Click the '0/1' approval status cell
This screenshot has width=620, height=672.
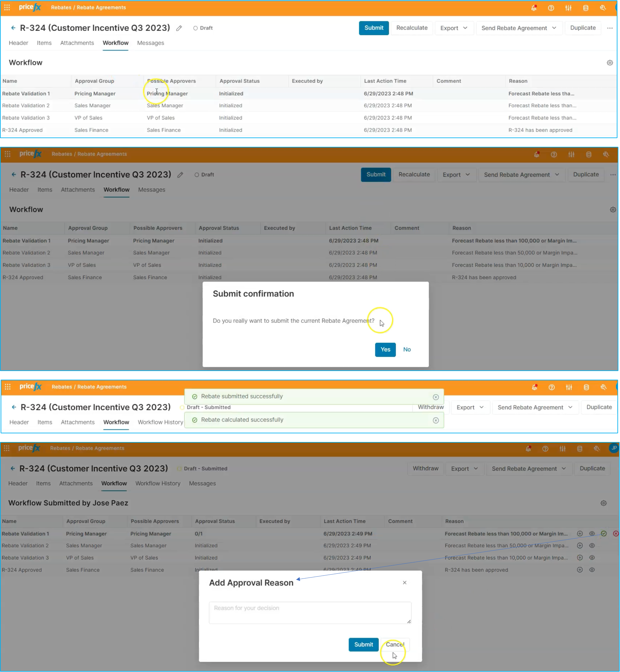tap(199, 534)
